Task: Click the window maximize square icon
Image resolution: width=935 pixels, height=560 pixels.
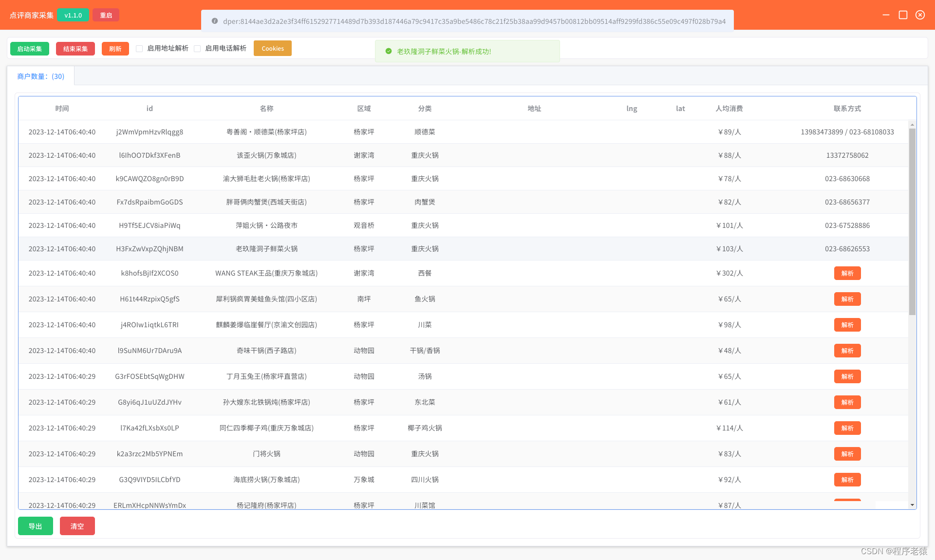Action: [x=903, y=15]
